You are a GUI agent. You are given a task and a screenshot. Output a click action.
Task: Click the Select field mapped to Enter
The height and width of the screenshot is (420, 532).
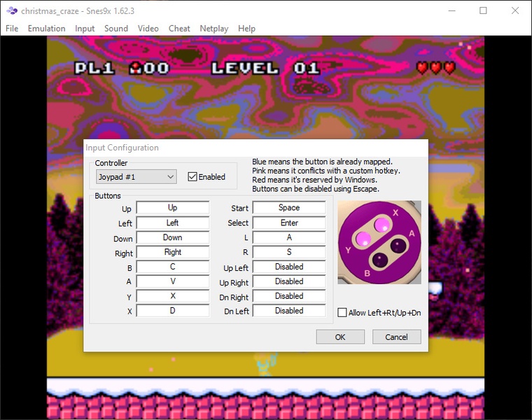(288, 223)
